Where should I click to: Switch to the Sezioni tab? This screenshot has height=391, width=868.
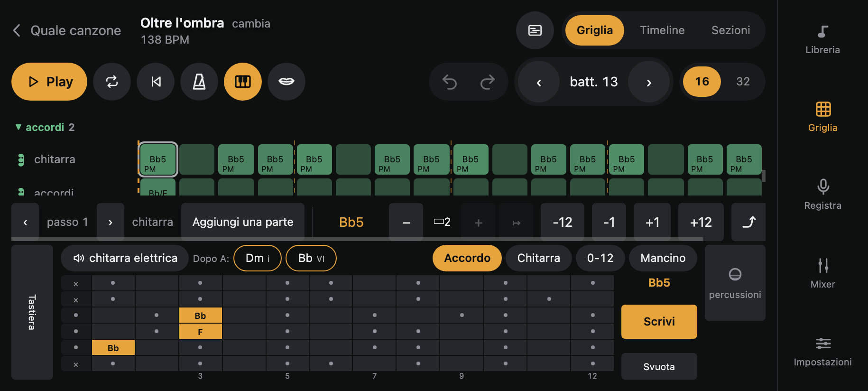point(730,30)
